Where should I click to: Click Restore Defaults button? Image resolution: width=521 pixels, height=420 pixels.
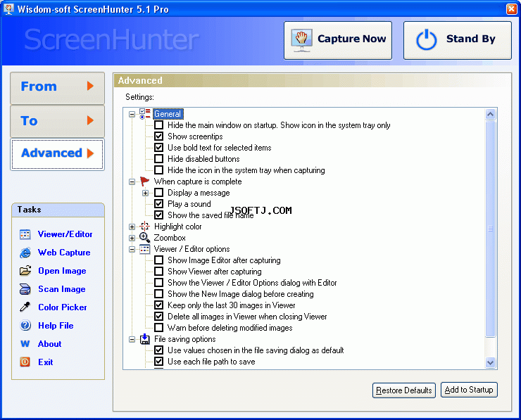point(403,390)
